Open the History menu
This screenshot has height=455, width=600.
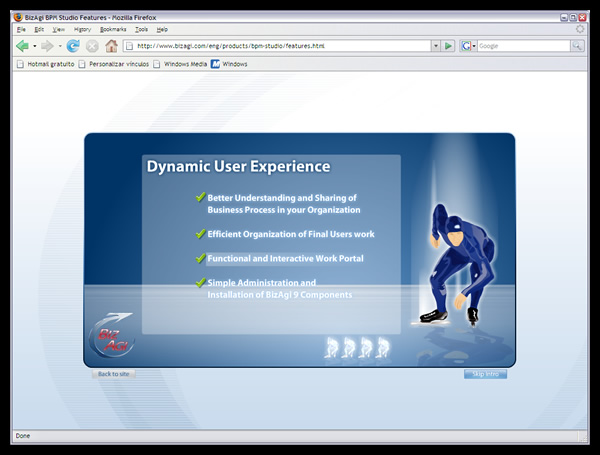coord(82,30)
